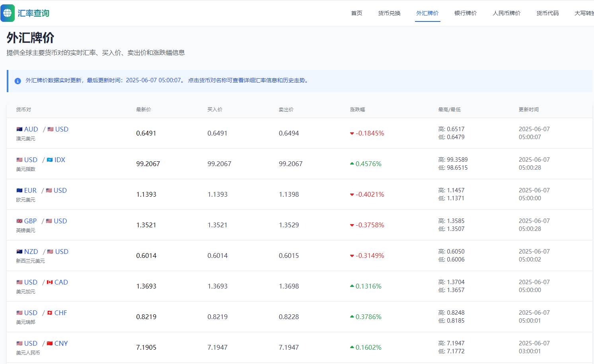Viewport: 594px width, 364px height.
Task: Open the 人民币牌价 nav item
Action: click(x=506, y=13)
